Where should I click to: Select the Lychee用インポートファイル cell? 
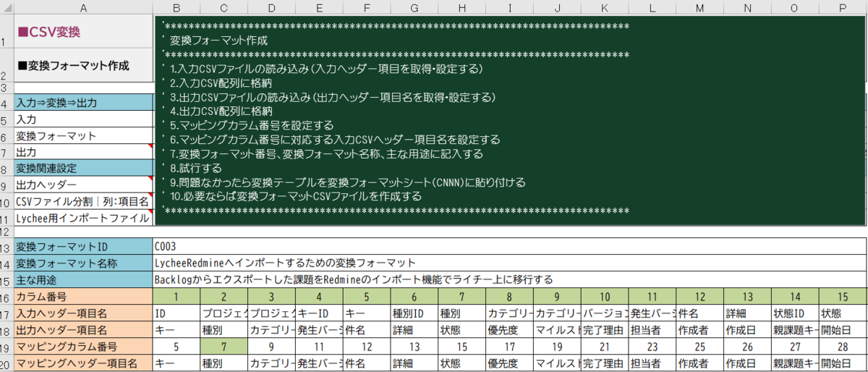(x=83, y=218)
